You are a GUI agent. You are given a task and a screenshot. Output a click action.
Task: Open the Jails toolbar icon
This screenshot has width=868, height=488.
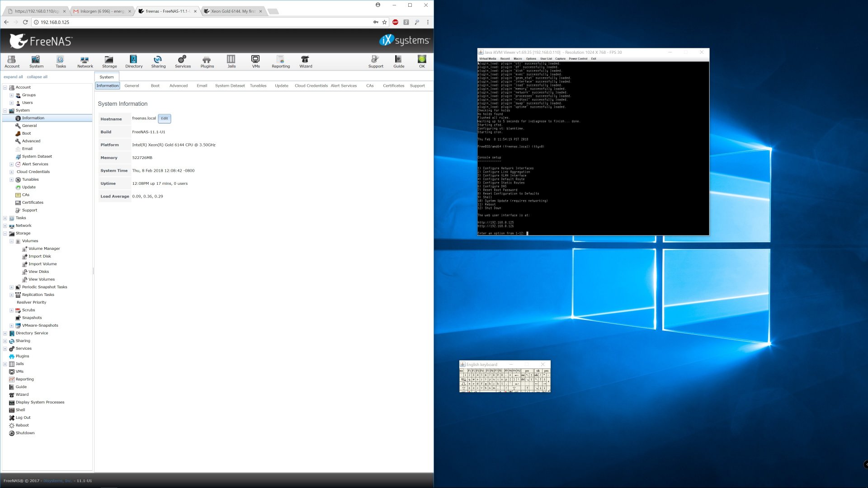(x=231, y=61)
